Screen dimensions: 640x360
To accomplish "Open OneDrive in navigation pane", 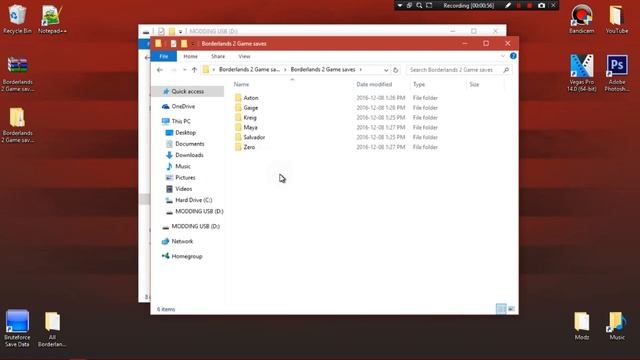I will tap(183, 107).
